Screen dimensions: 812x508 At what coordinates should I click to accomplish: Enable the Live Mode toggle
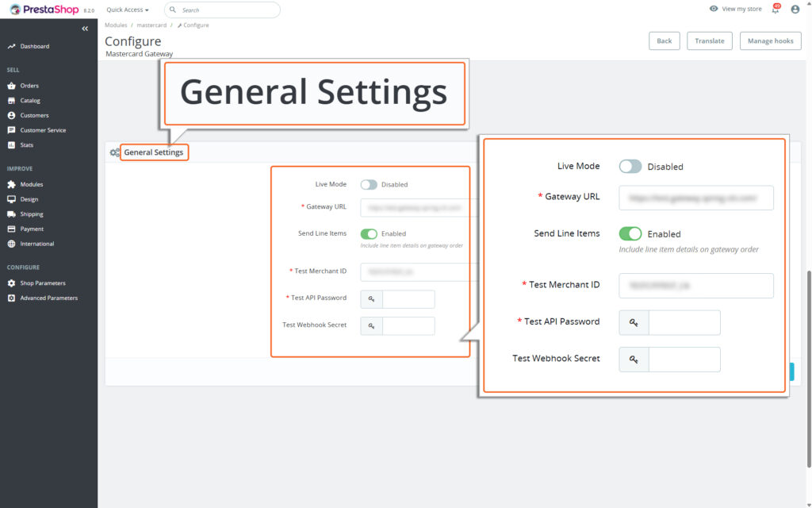[368, 183]
